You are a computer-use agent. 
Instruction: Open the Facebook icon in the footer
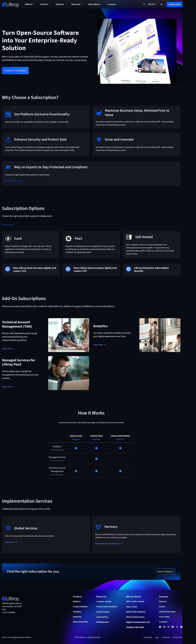pos(160,627)
